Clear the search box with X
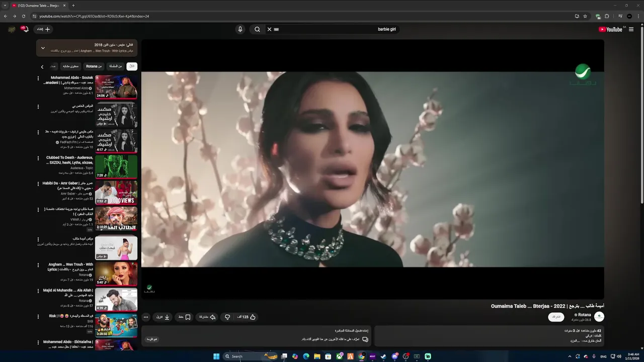 click(269, 29)
